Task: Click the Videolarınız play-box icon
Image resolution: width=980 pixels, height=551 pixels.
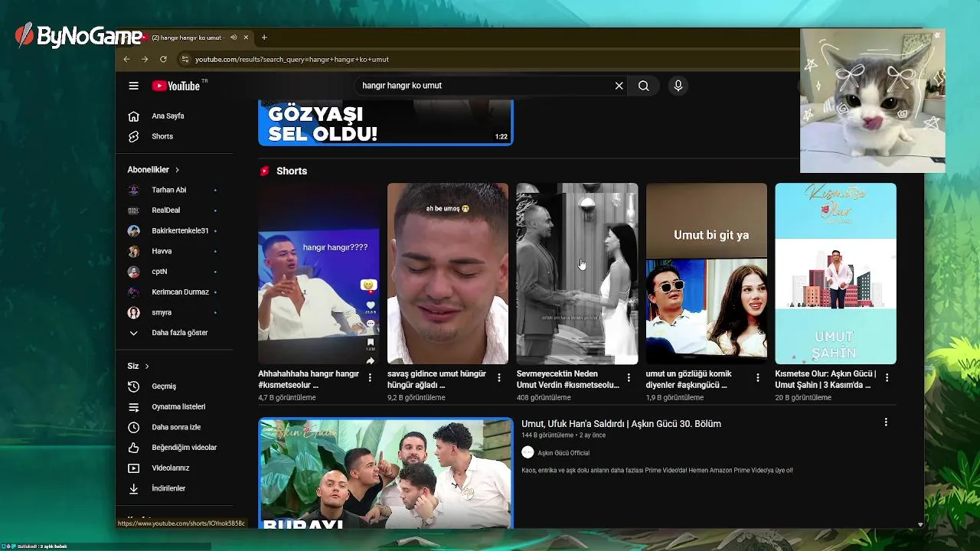Action: [x=133, y=468]
